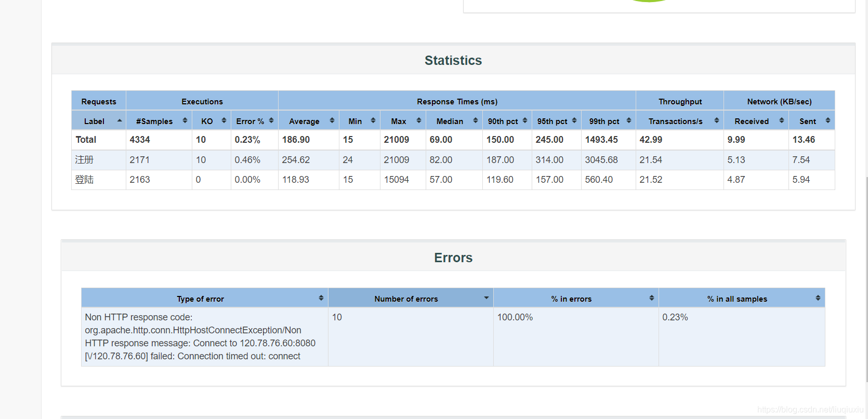Screen dimensions: 868x419
Task: Select the 注册 row label
Action: [x=84, y=160]
